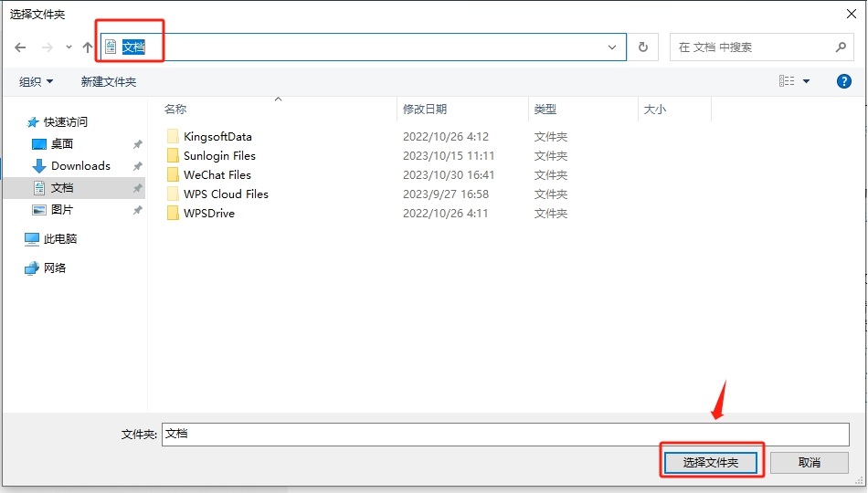Sort by the 类型 column header
This screenshot has height=493, width=868.
[x=545, y=109]
